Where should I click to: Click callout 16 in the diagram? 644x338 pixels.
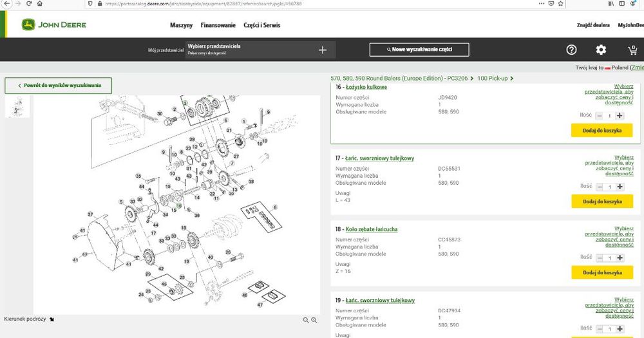pos(178,205)
